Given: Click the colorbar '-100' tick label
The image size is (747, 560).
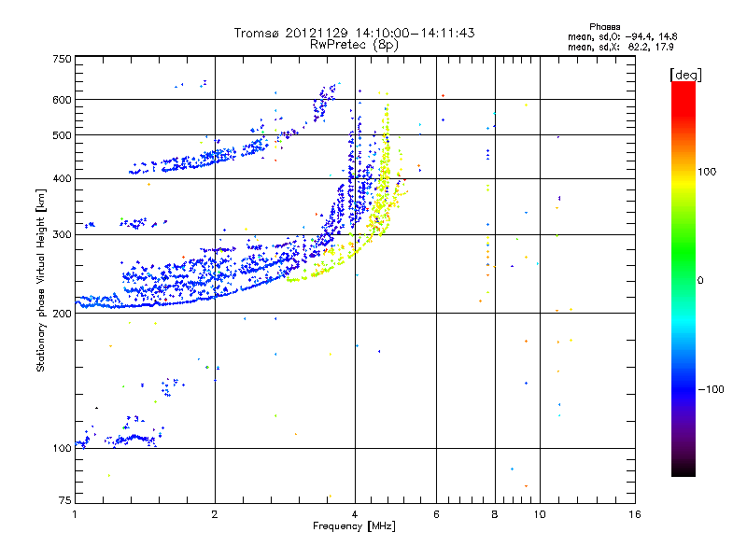Looking at the screenshot, I should (712, 389).
